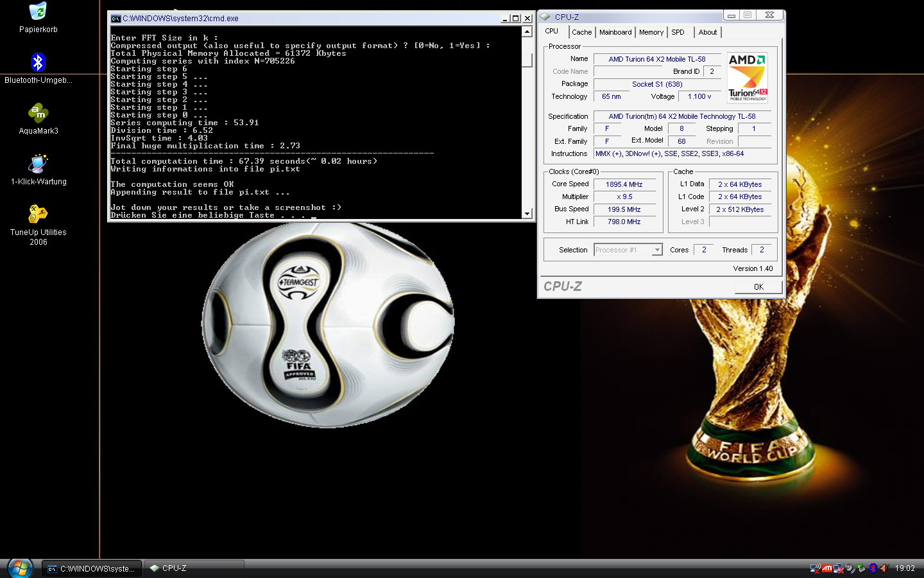The width and height of the screenshot is (924, 578).
Task: Click the wireless network tray icon
Action: 816,568
